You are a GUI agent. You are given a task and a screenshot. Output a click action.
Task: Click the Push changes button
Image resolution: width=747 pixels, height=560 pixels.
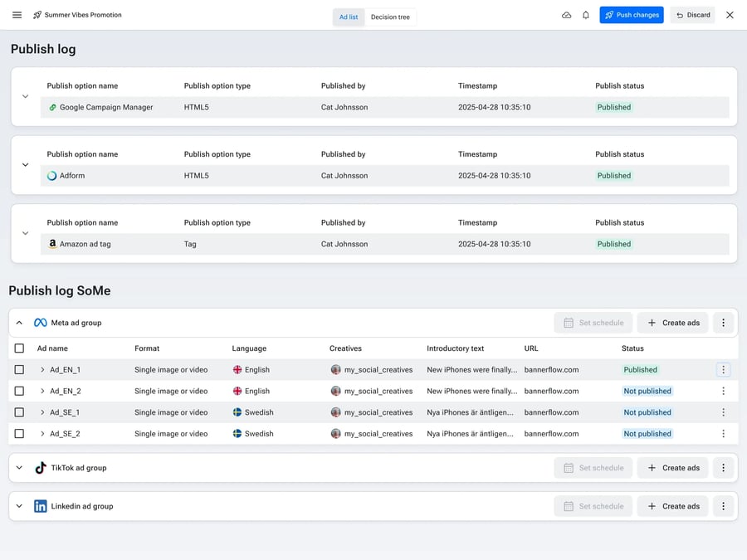632,14
